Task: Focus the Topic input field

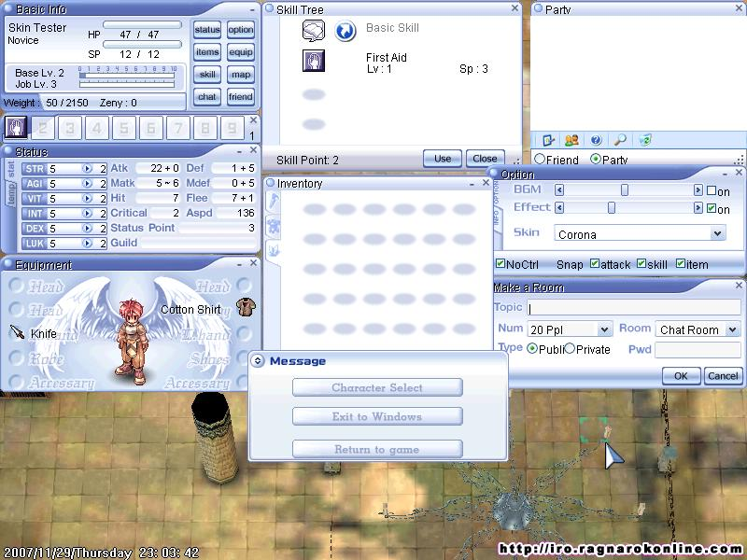Action: 634,308
